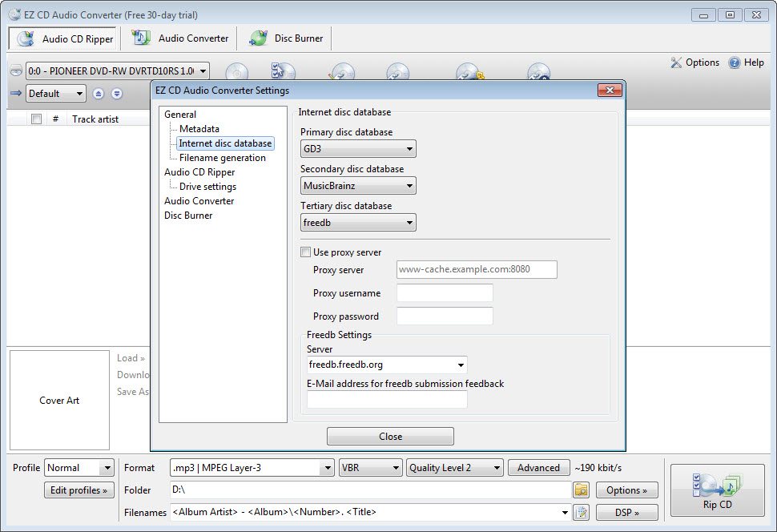Click the Proxy username field
Screen dimensions: 777x532
pos(445,292)
